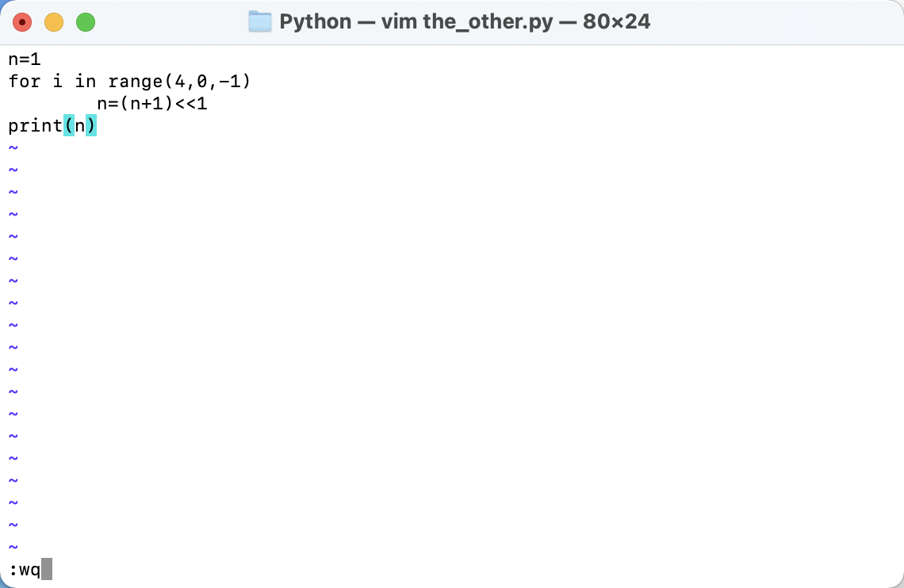Click the ':wq' command text at bottom
This screenshot has width=904, height=588.
[25, 569]
